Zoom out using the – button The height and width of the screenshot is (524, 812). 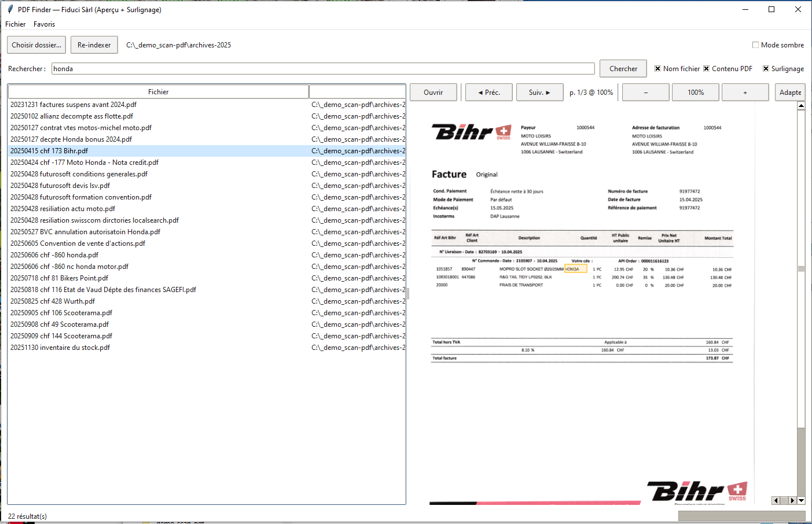pos(645,91)
